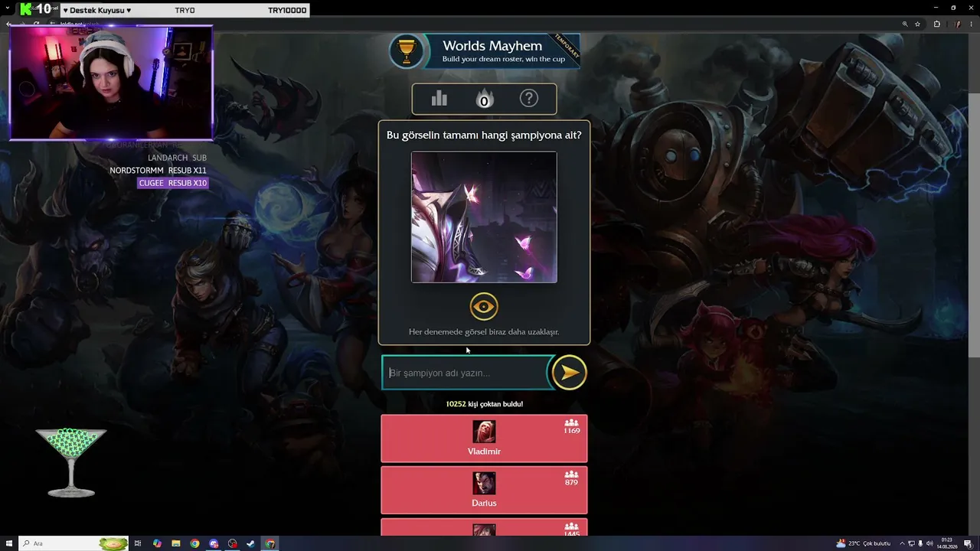Open the statistics bar chart icon
Screen dimensions: 980x551
coord(439,98)
